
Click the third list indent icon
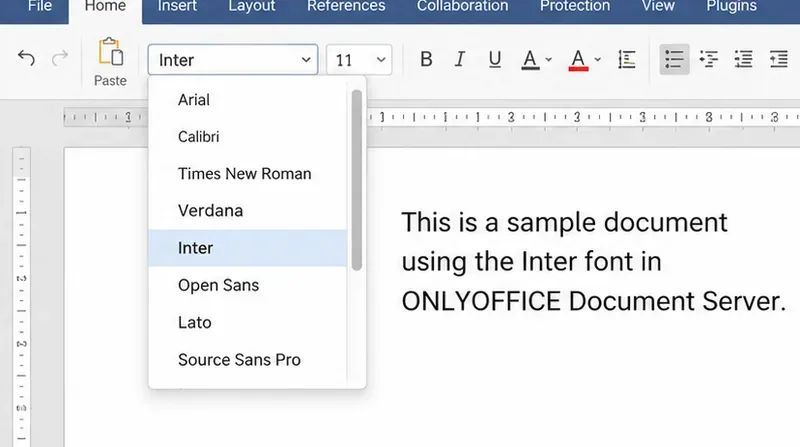click(743, 59)
